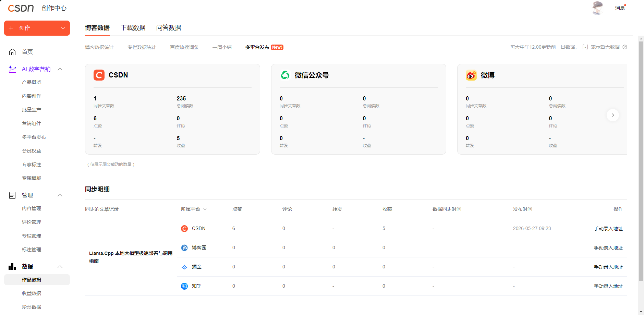Click the 博客园 platform icon
Viewport: 644px width, 315px height.
pyautogui.click(x=184, y=248)
